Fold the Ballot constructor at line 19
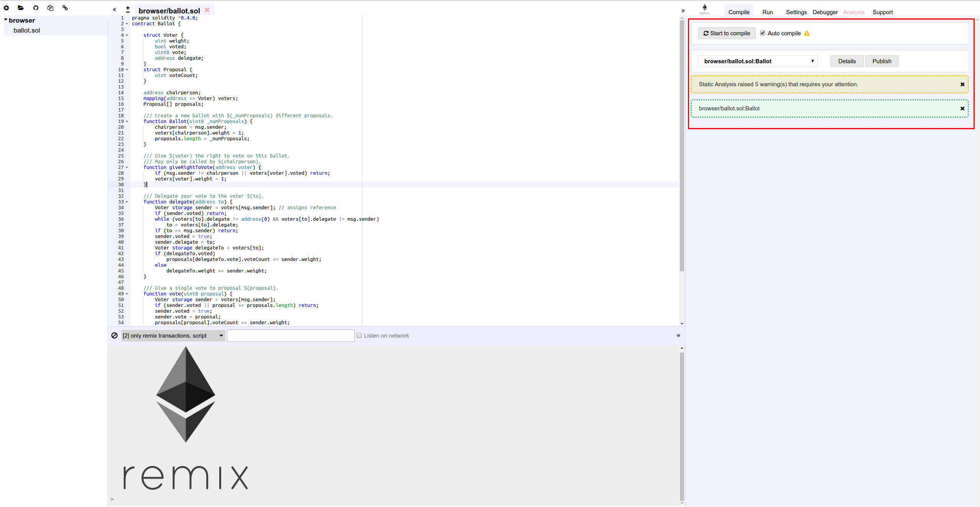 tap(127, 121)
